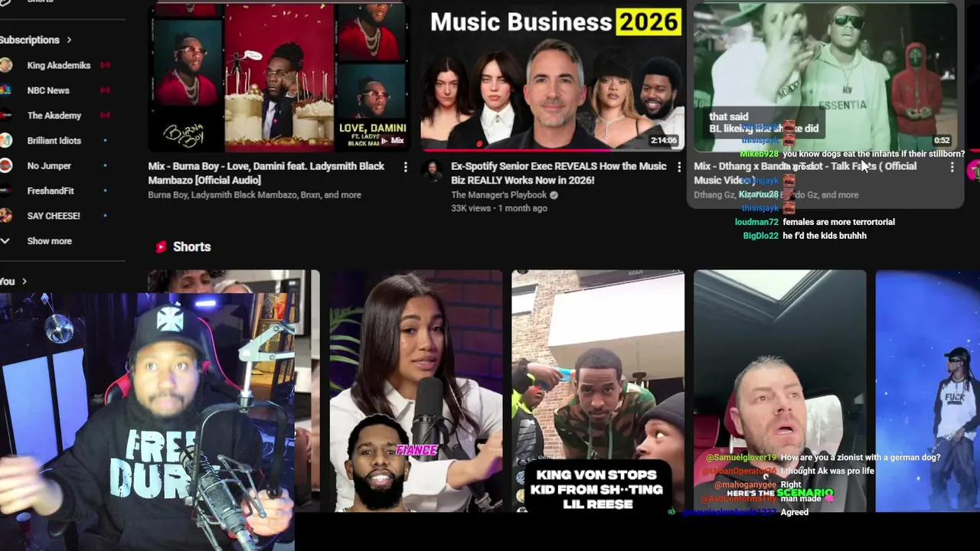
Task: Click new-content dot beside Brilliant Idiots
Action: click(x=105, y=141)
